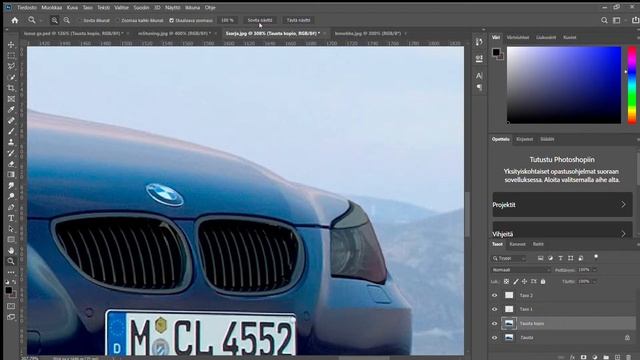Toggle the Sovita ikkunat checkbox

pyautogui.click(x=80, y=20)
